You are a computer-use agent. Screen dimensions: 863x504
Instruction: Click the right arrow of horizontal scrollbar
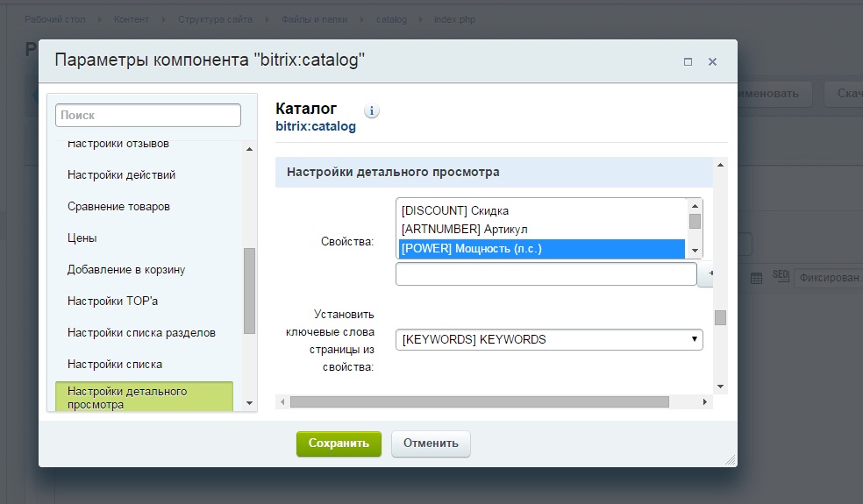coord(705,401)
